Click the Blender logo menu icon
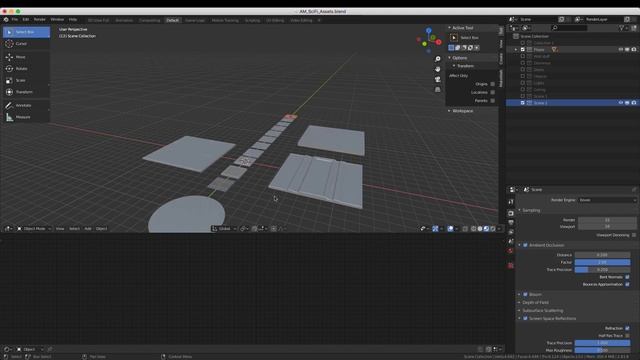Screen dimensions: 640x360 [x=6, y=20]
